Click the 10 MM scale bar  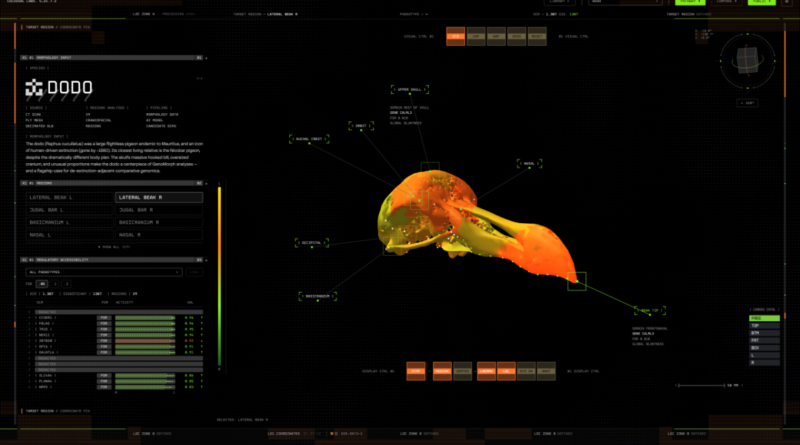(709, 385)
